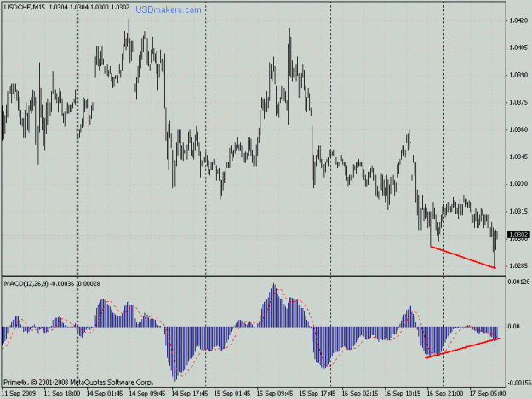Click price scale value 1.0330
The width and height of the screenshot is (532, 399).
pyautogui.click(x=518, y=184)
